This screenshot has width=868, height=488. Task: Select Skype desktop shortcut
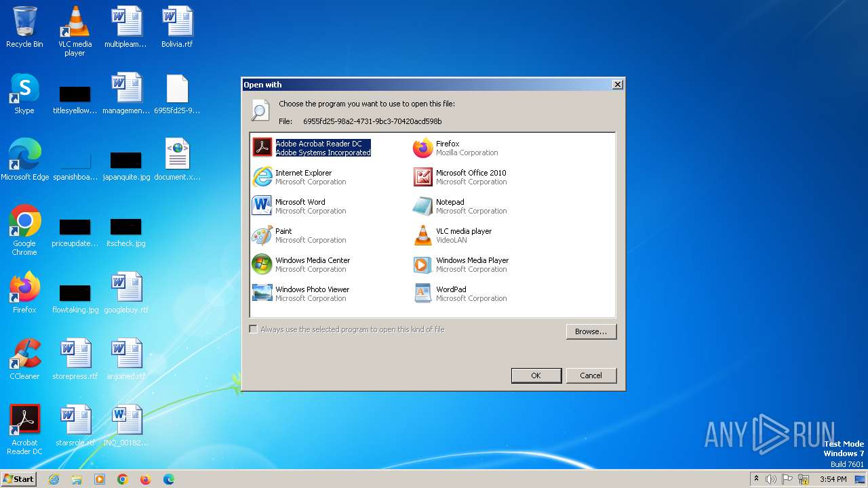tap(24, 94)
